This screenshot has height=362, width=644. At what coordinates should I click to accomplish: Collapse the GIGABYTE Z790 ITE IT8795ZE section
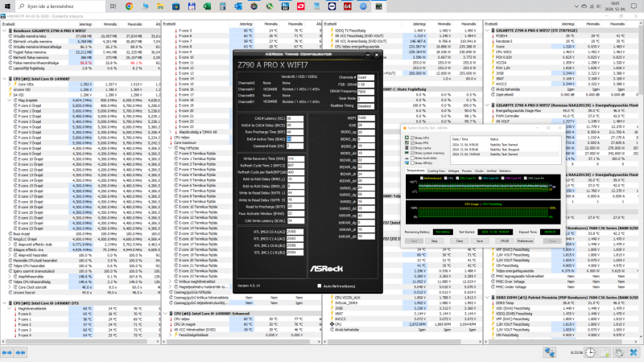tap(488, 31)
